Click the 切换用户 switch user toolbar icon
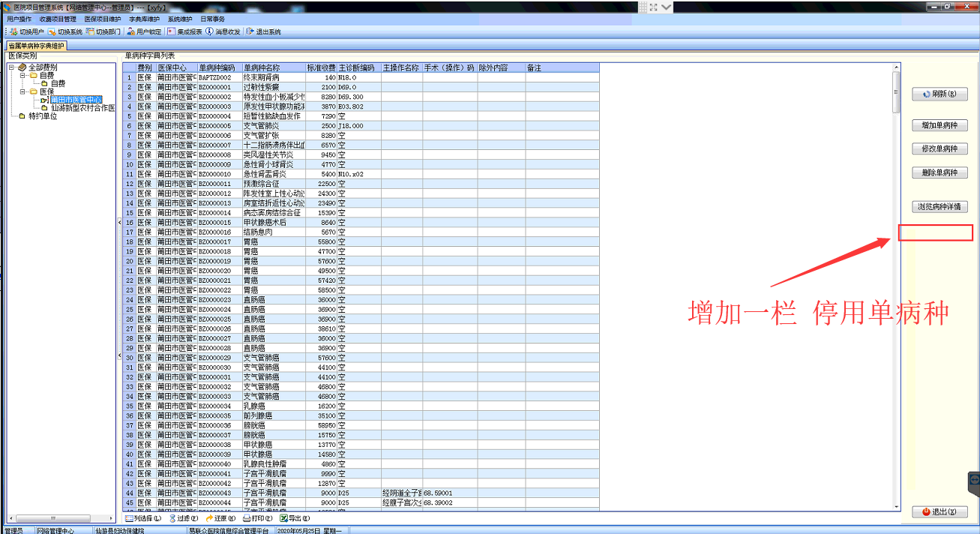The image size is (980, 534). [x=13, y=32]
